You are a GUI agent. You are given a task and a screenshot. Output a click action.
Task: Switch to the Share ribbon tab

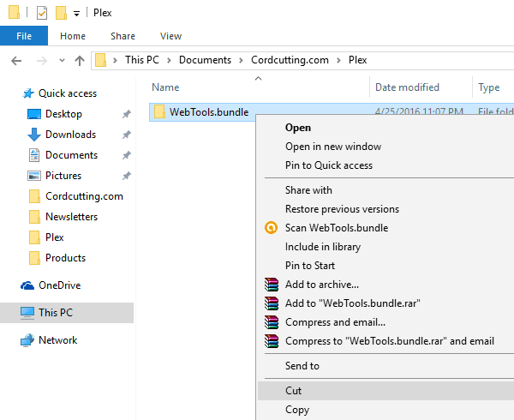coord(123,36)
